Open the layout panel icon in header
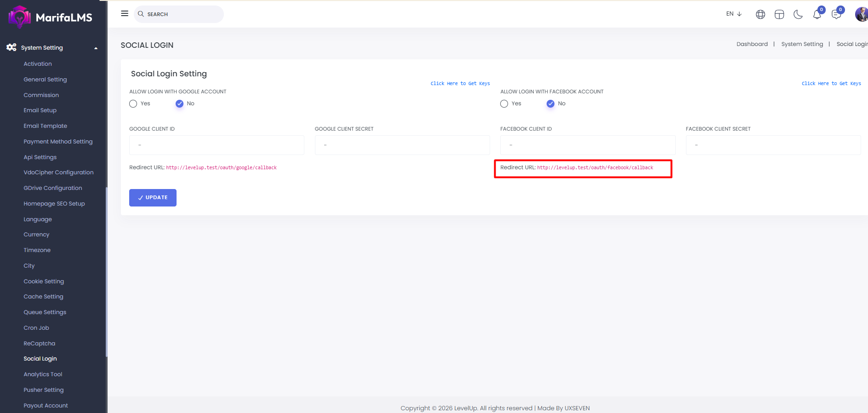Screen dimensions: 868x413 point(779,15)
